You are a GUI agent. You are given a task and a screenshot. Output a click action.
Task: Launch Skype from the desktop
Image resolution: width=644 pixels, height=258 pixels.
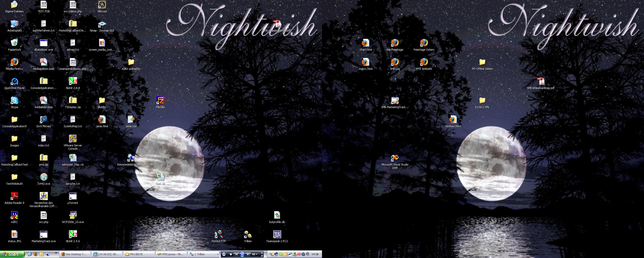(x=14, y=101)
